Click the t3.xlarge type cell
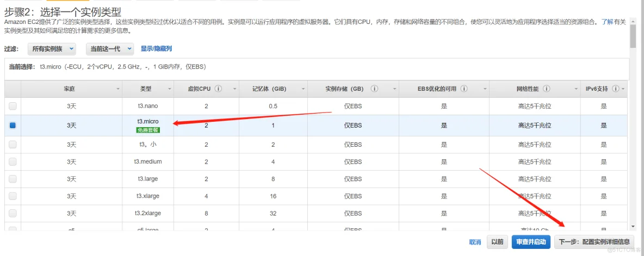 click(x=148, y=196)
